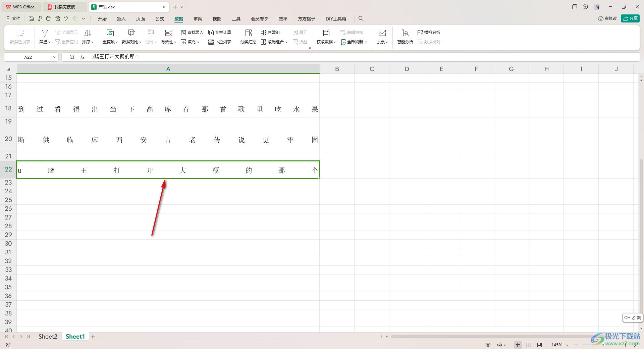Open the 145% zoom level dropdown
The width and height of the screenshot is (644, 349).
click(559, 345)
